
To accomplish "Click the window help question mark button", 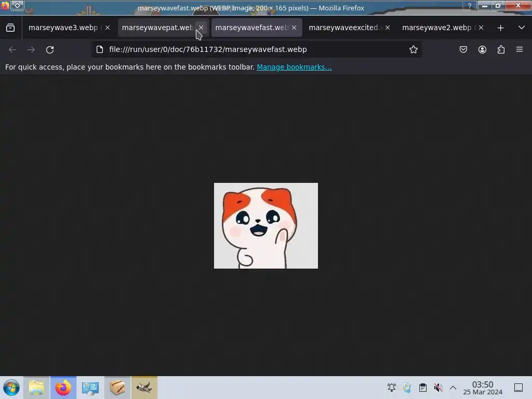I will coord(470,5).
